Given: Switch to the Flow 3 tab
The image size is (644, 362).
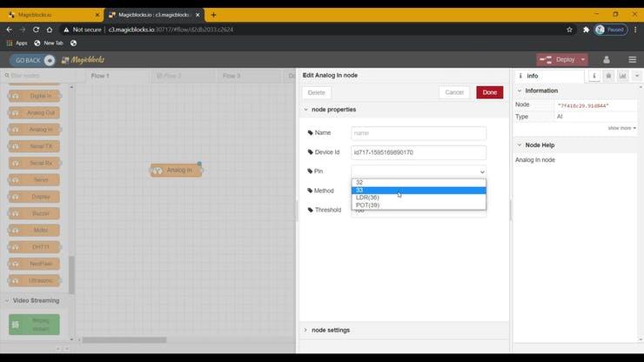Looking at the screenshot, I should 231,76.
